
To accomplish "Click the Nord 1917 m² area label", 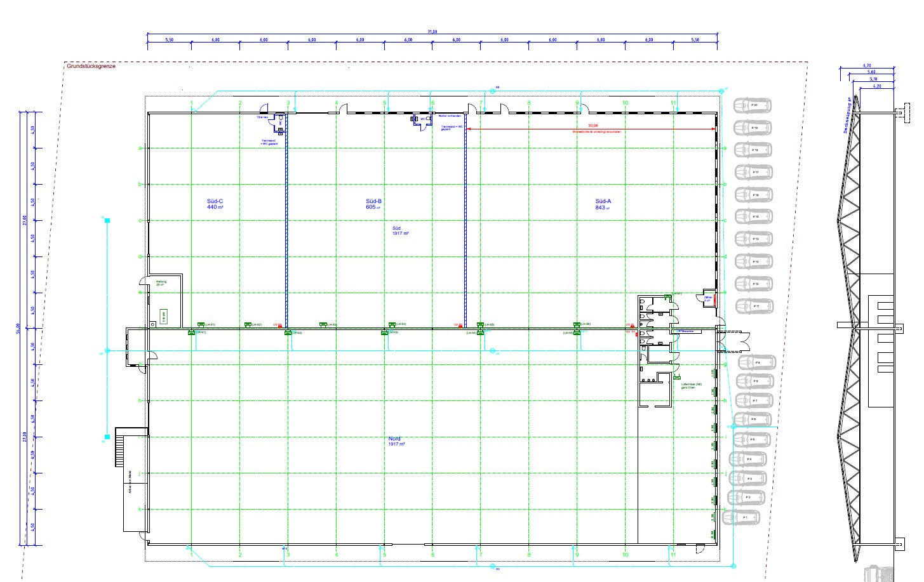I will pyautogui.click(x=396, y=441).
